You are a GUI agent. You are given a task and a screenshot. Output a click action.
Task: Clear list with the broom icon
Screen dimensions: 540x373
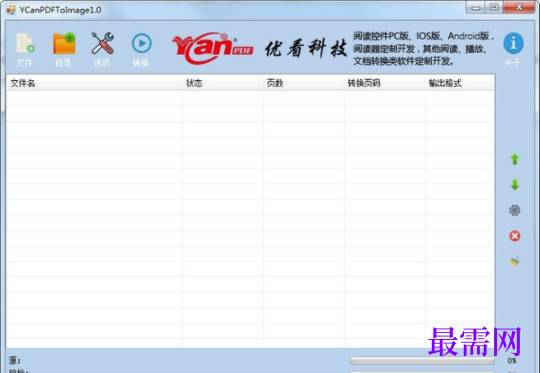pos(515,261)
